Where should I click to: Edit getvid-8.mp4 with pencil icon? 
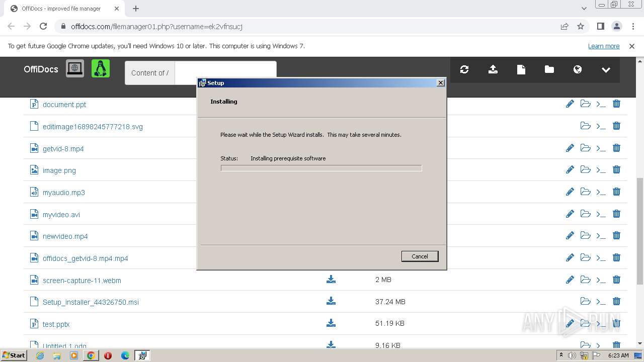pos(570,148)
